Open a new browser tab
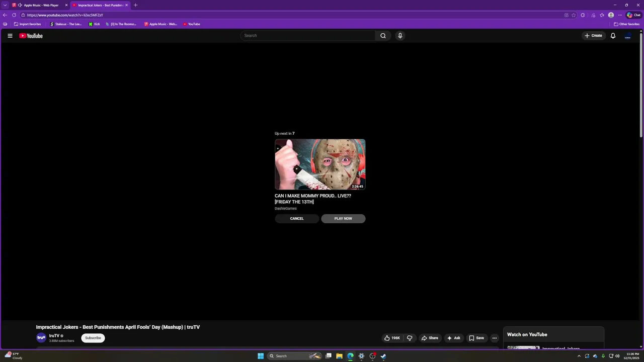 click(x=135, y=5)
